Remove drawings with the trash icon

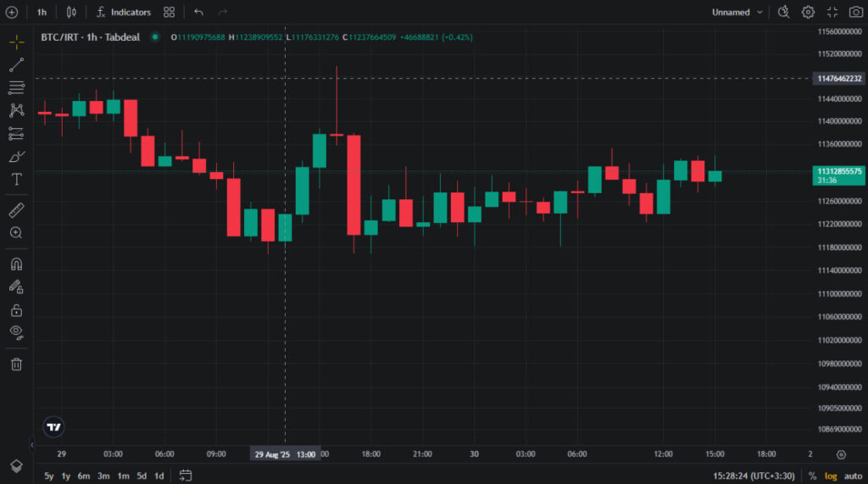16,364
